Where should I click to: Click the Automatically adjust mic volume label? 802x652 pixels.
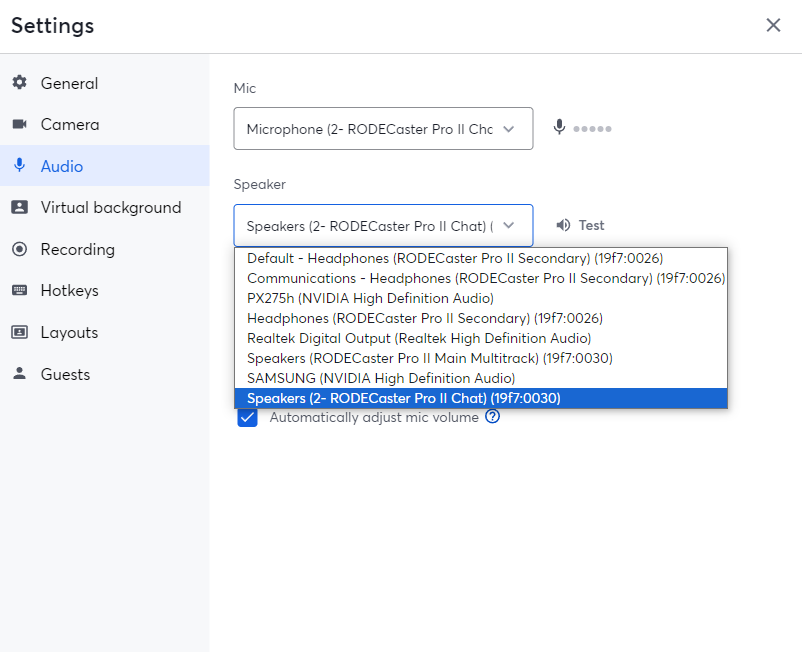pyautogui.click(x=374, y=417)
